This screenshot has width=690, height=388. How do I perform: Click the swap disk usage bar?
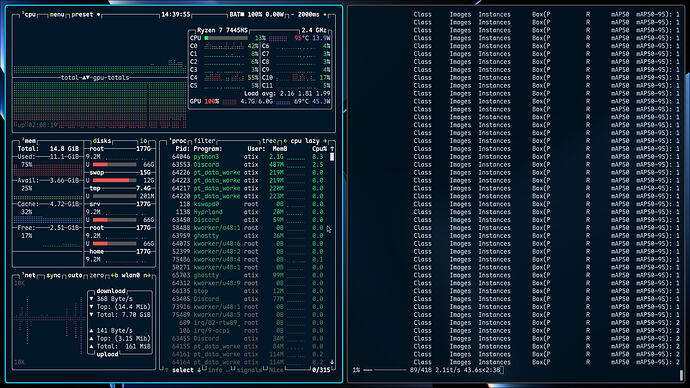[114, 180]
